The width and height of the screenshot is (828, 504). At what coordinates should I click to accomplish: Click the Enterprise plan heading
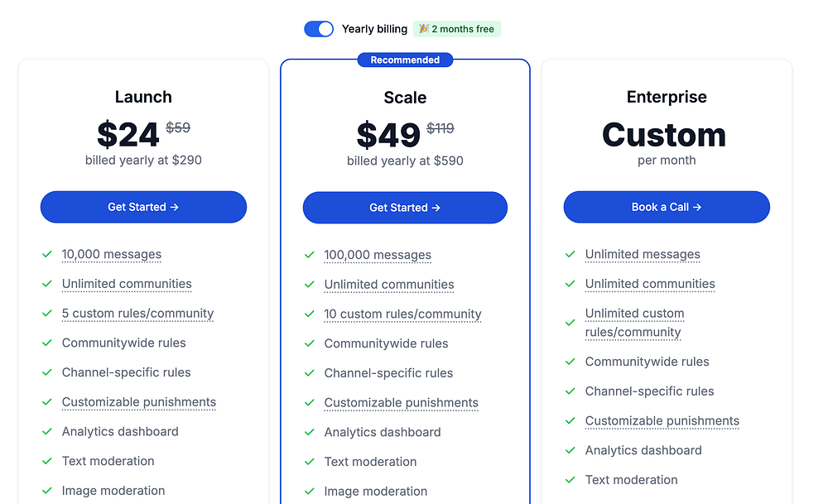point(667,97)
